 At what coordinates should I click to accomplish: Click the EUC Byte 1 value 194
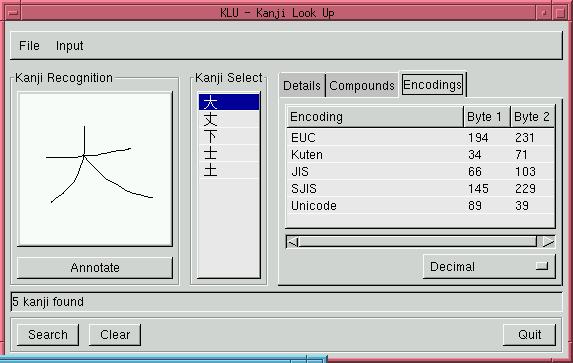point(478,138)
